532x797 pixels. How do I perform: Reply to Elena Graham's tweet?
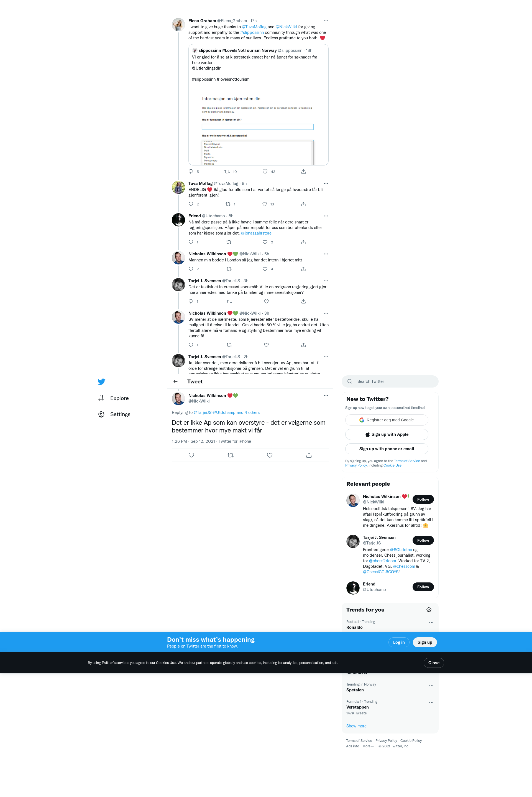click(x=191, y=171)
